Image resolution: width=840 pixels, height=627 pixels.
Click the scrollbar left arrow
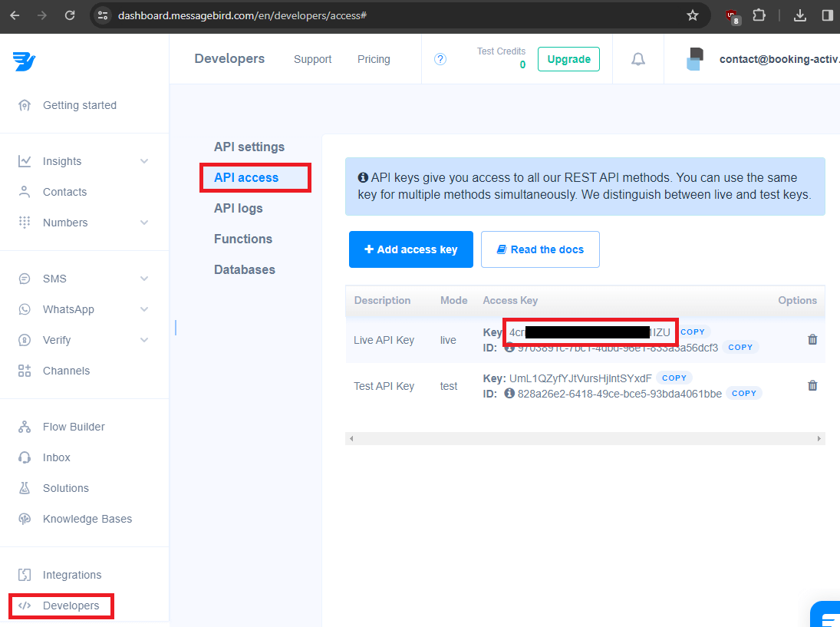click(351, 438)
